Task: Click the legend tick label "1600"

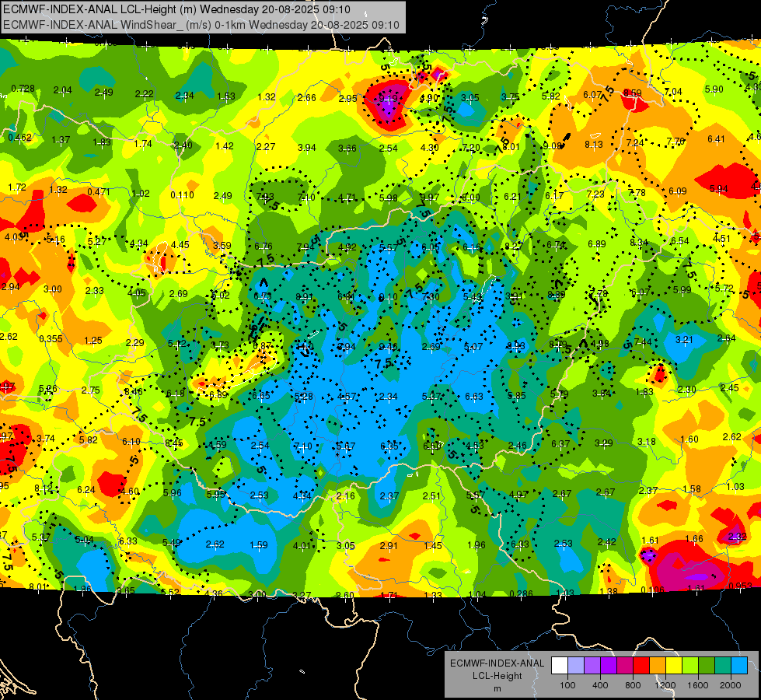Action: pos(698,685)
